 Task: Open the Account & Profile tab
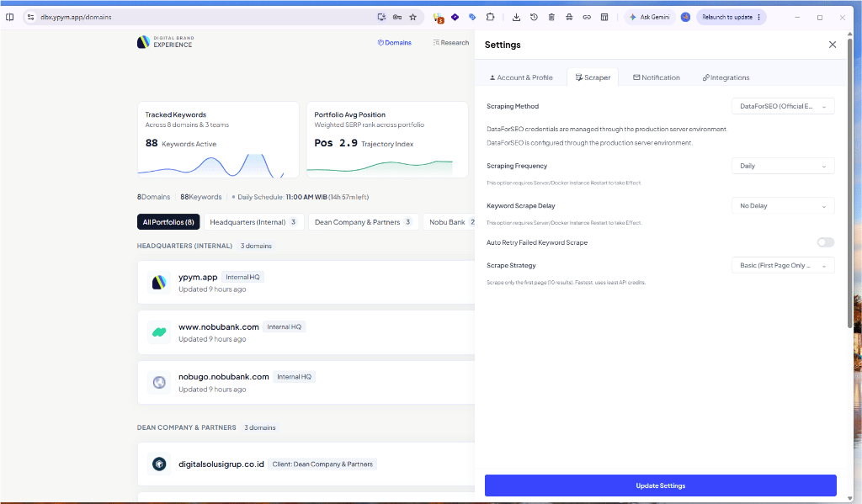tap(520, 77)
